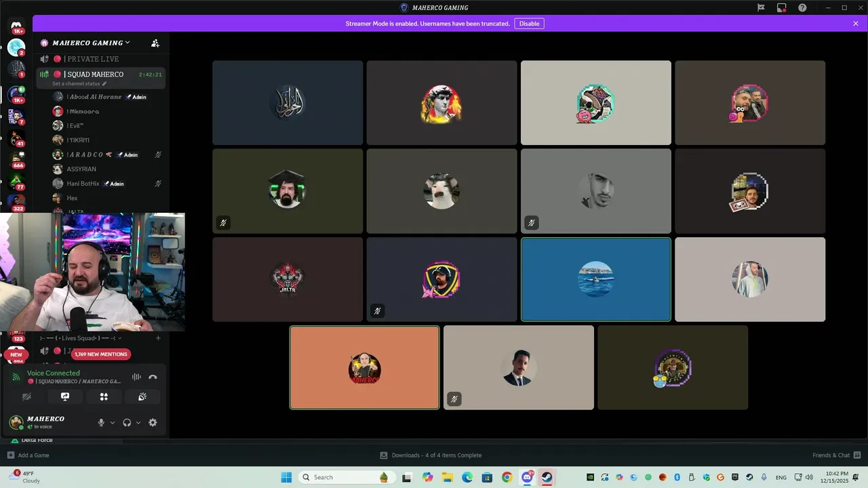This screenshot has width=868, height=488.
Task: Open Steam Friends & Chat
Action: 837,455
